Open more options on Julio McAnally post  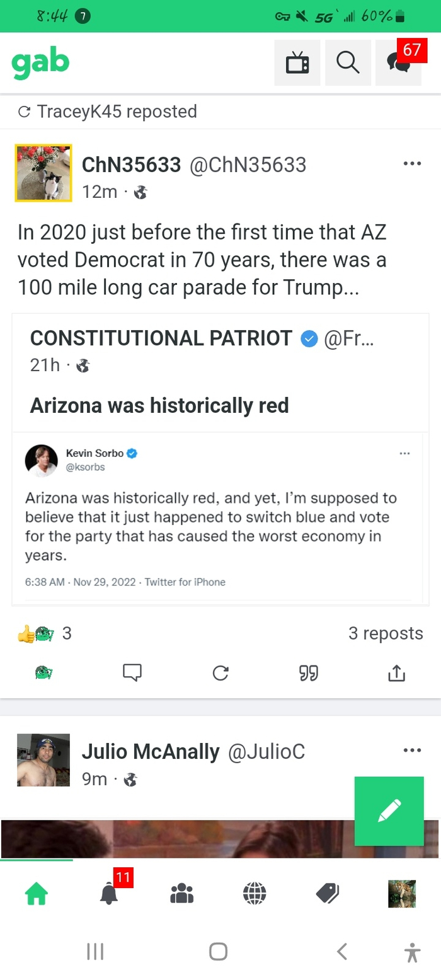tap(412, 751)
